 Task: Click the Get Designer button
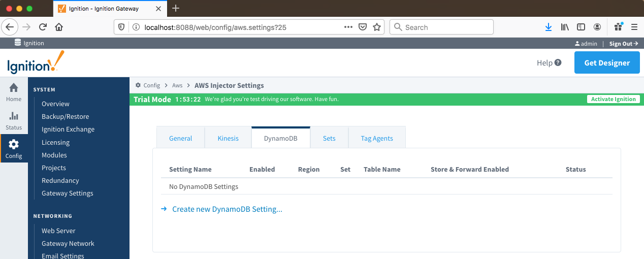pyautogui.click(x=607, y=63)
